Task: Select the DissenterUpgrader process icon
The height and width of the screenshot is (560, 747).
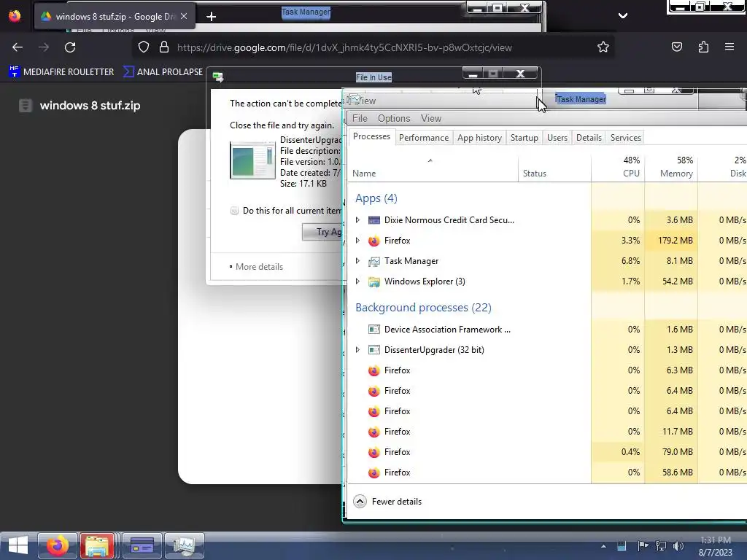Action: pyautogui.click(x=374, y=350)
